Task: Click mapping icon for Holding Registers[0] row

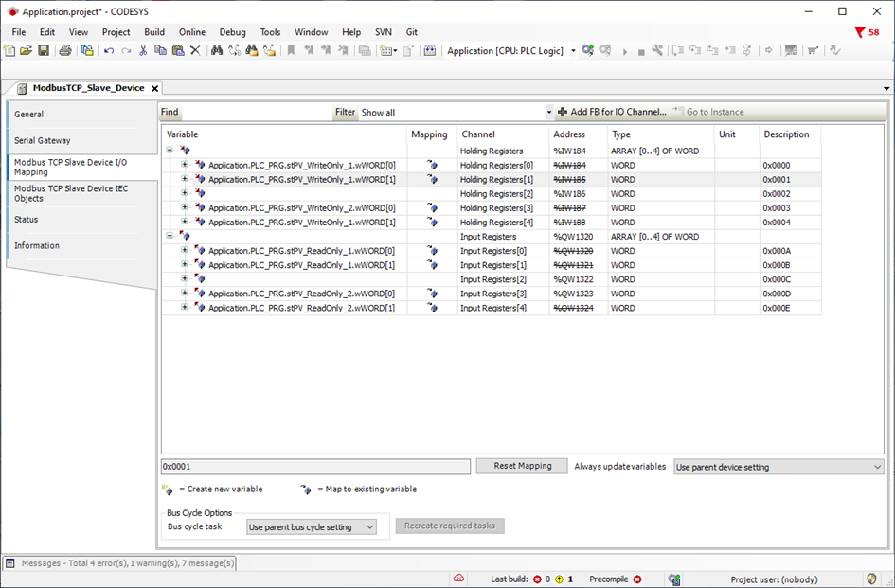Action: click(x=433, y=165)
